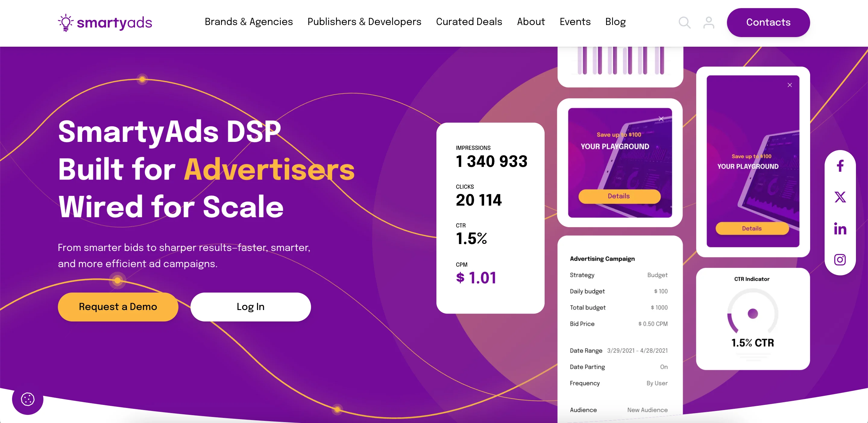
Task: Open the user account icon
Action: [x=709, y=23]
